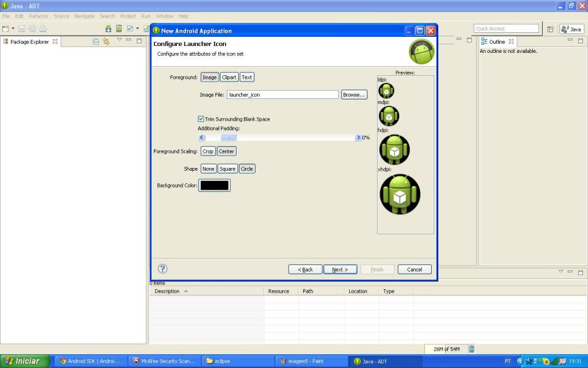This screenshot has width=588, height=368.
Task: Open the File menu
Action: pyautogui.click(x=6, y=16)
